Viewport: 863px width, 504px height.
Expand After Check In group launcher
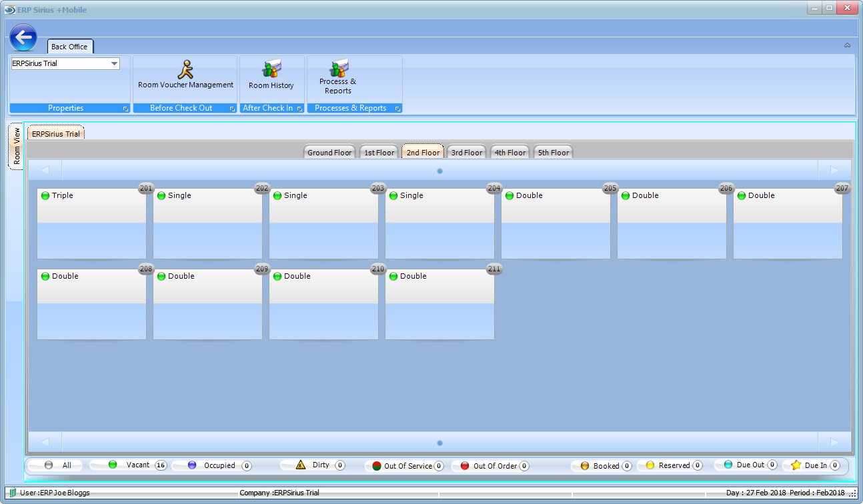(299, 109)
